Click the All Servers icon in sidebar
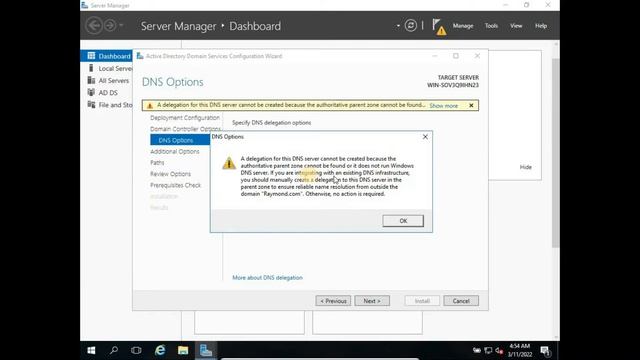 click(x=91, y=80)
